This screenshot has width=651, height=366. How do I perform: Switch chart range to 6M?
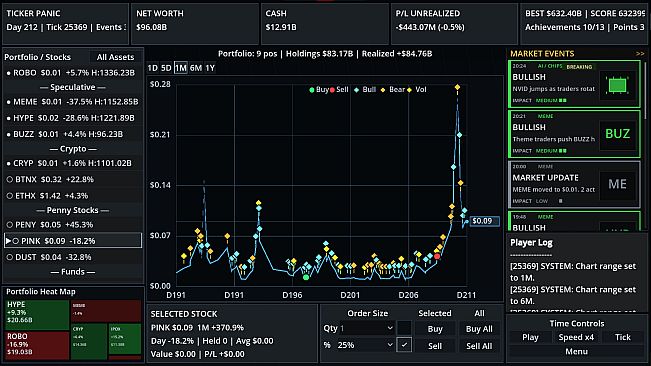pos(196,68)
